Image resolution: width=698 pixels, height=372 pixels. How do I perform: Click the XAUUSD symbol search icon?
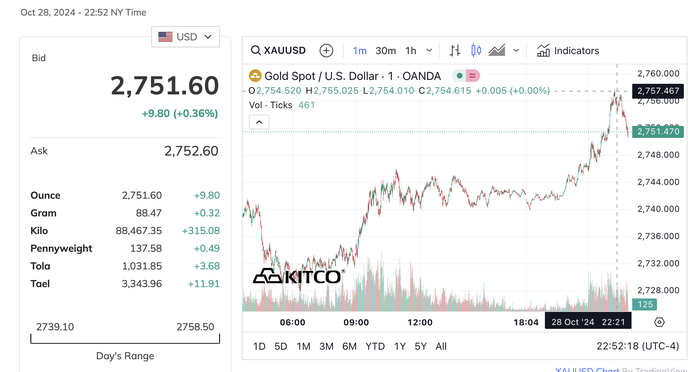point(256,51)
